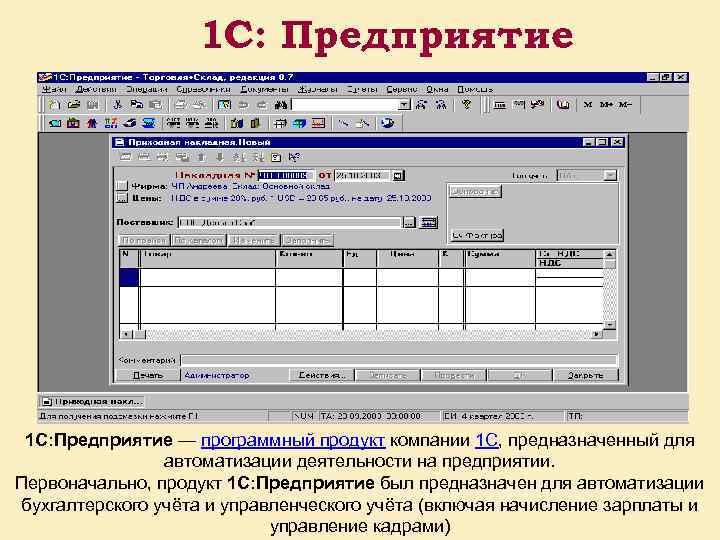This screenshot has height=540, width=720.
Task: Click the binoculars Find icon
Action: pyautogui.click(x=281, y=105)
